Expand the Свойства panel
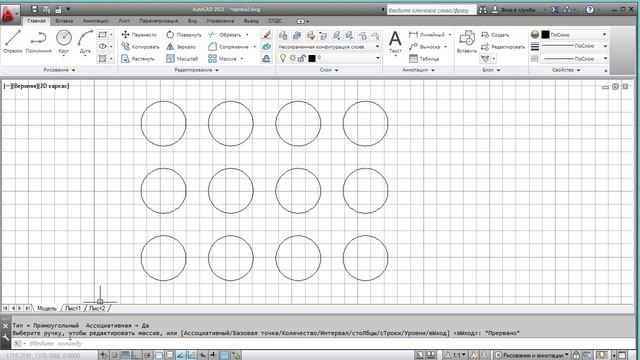 (x=566, y=70)
